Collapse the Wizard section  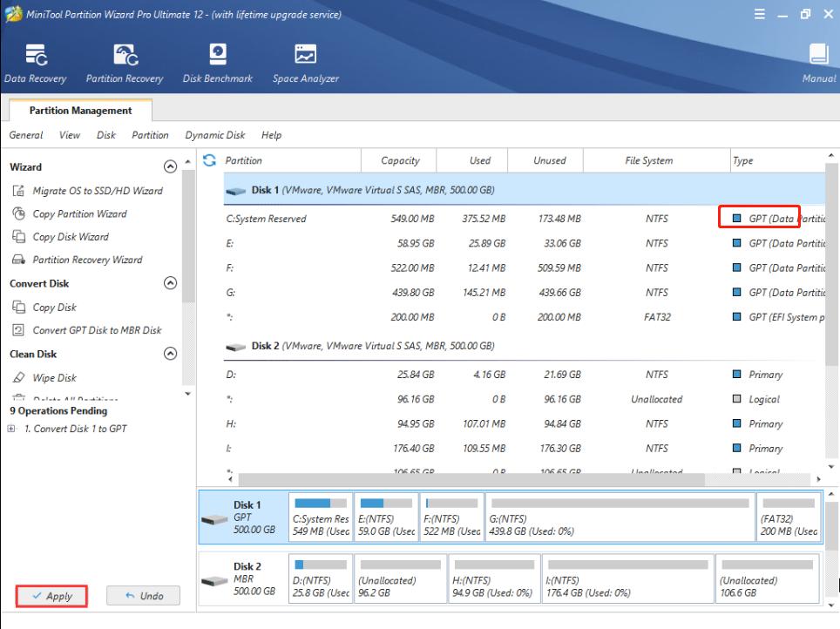coord(170,166)
